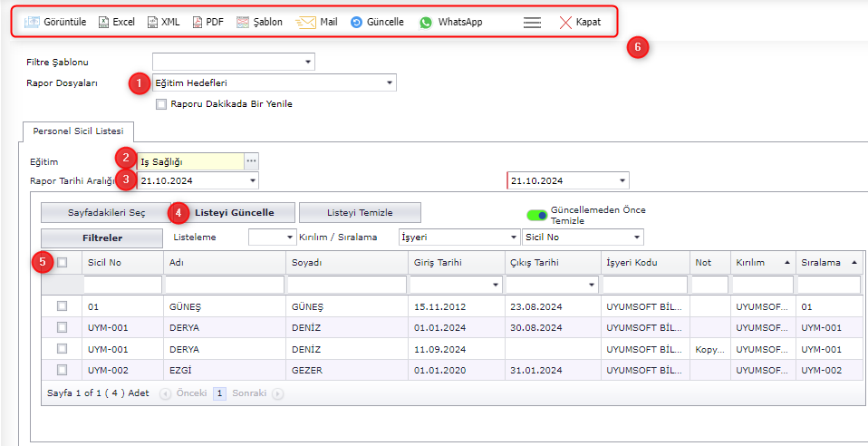
Task: Click Listeyi Temizle button
Action: [x=360, y=213]
